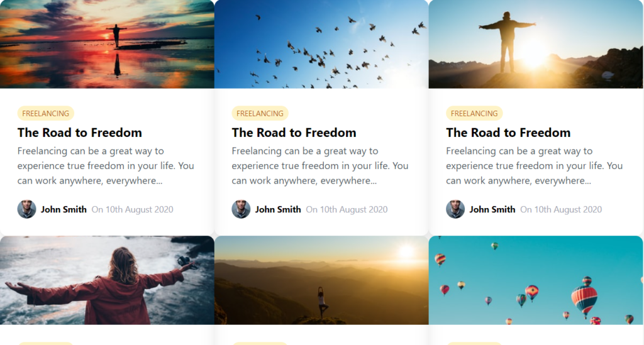Click John Smith avatar in third card
Image resolution: width=644 pixels, height=345 pixels.
click(x=455, y=209)
